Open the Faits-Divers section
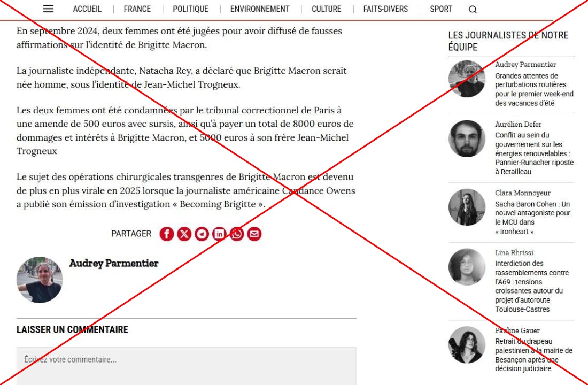This screenshot has width=588, height=385. (385, 9)
